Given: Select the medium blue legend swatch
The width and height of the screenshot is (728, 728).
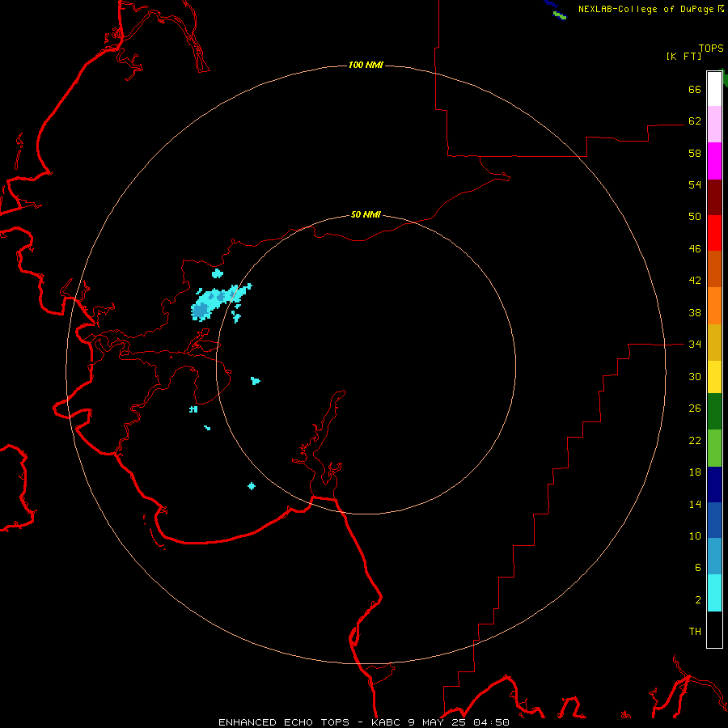Looking at the screenshot, I should (714, 520).
